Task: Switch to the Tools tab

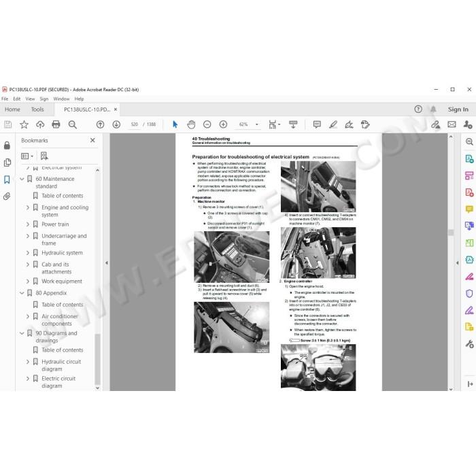Action: [37, 109]
